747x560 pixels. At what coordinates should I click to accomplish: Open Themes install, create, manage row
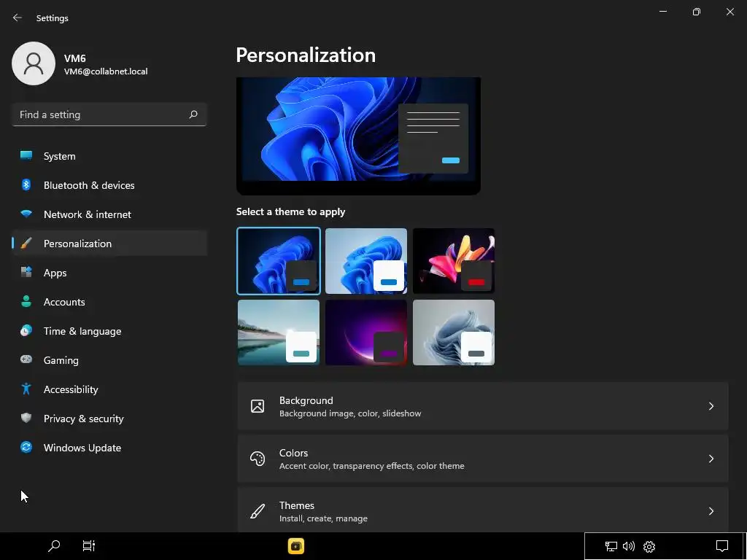click(483, 510)
